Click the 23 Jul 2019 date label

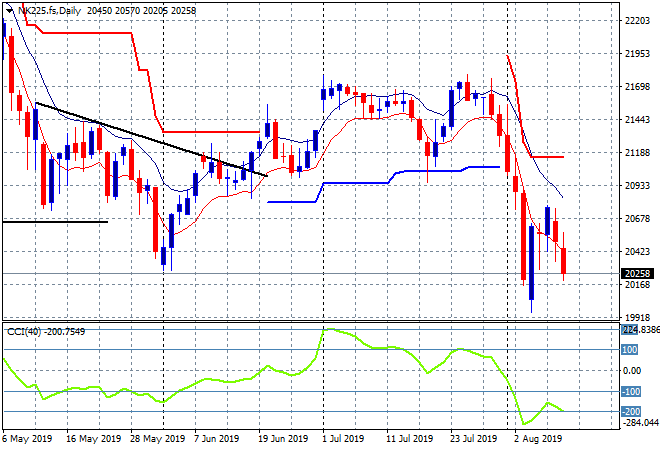[474, 439]
